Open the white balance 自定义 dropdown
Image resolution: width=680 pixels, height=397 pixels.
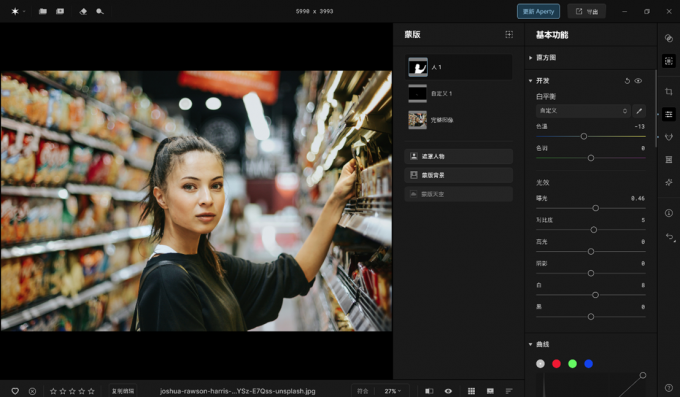(583, 111)
